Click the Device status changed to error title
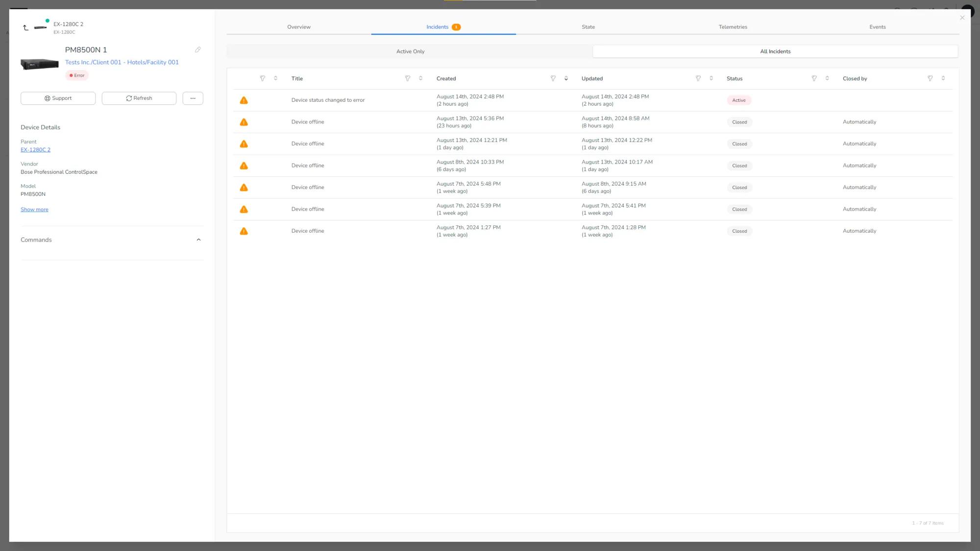 [x=328, y=100]
